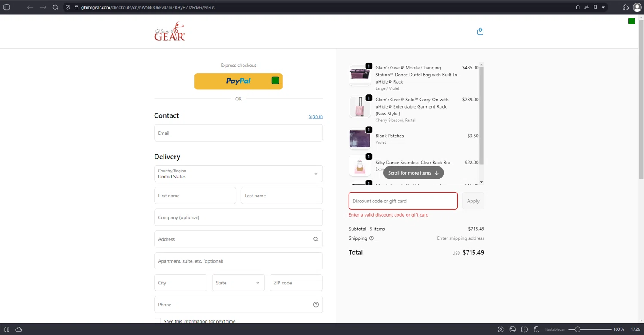The height and width of the screenshot is (335, 644).
Task: Click the order list scroll-up arrow
Action: (x=482, y=65)
